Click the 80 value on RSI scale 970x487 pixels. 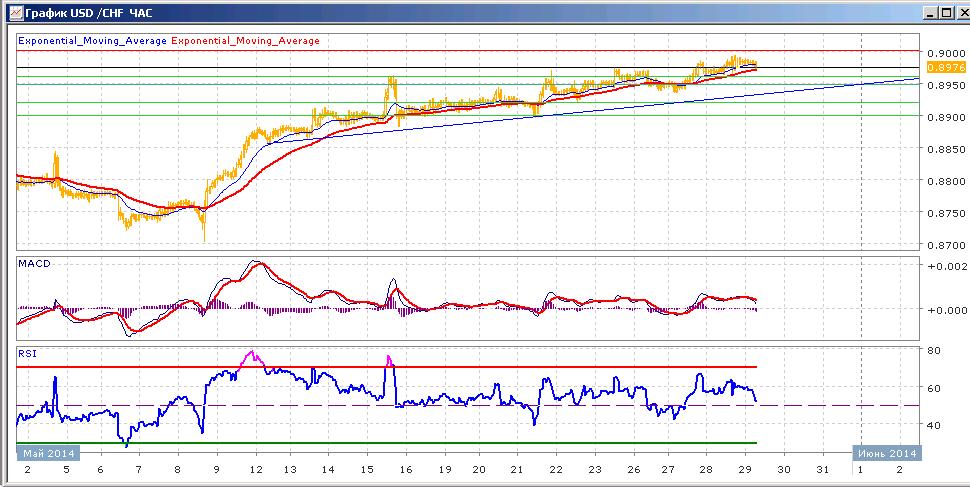pyautogui.click(x=935, y=350)
